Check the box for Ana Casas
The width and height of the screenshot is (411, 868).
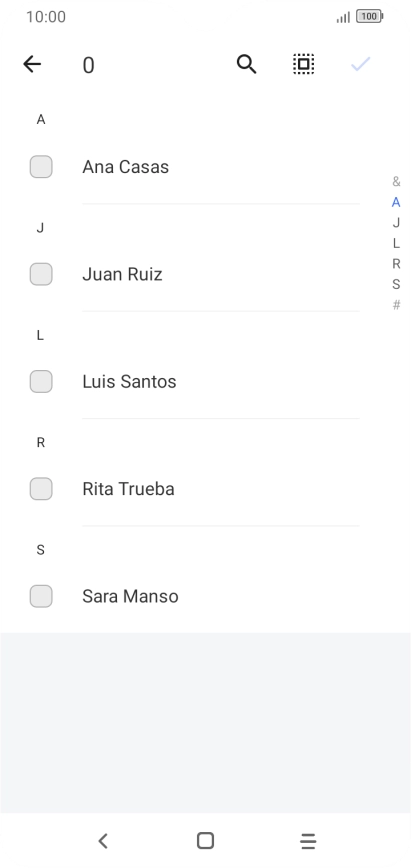(x=41, y=167)
